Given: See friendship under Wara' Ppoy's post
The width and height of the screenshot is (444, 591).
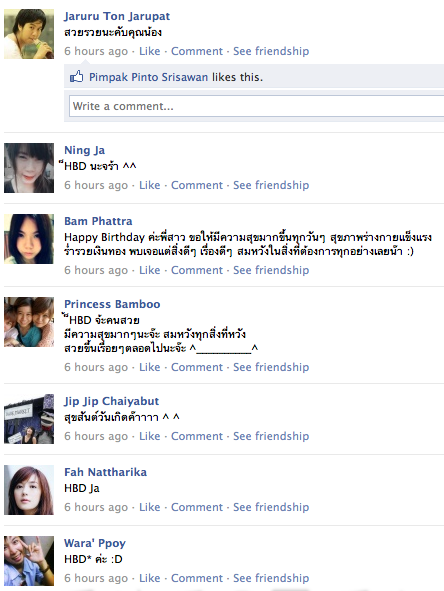Looking at the screenshot, I should (x=271, y=578).
